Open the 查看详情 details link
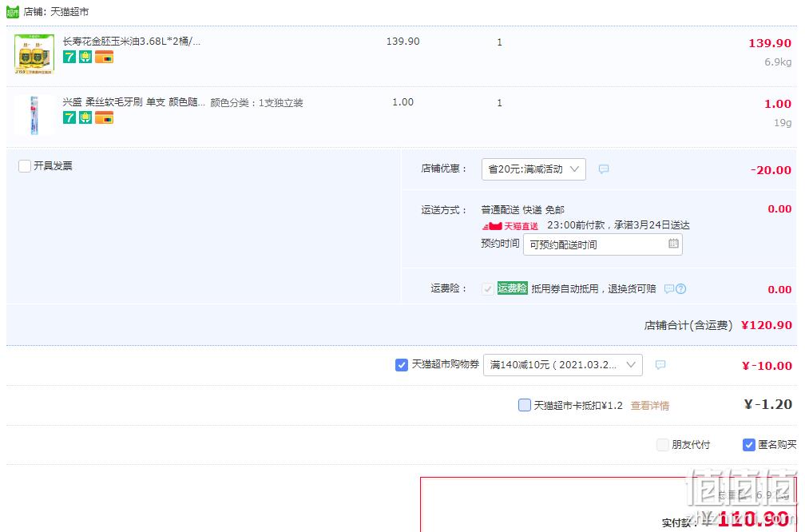The height and width of the screenshot is (532, 805). (649, 406)
